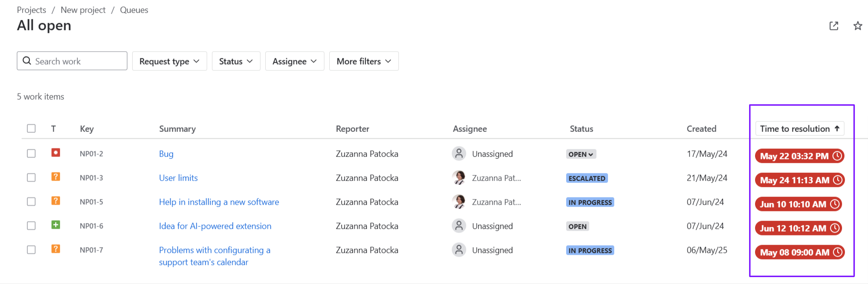This screenshot has width=868, height=284.
Task: Click the green plus icon for NP01-6
Action: point(56,225)
